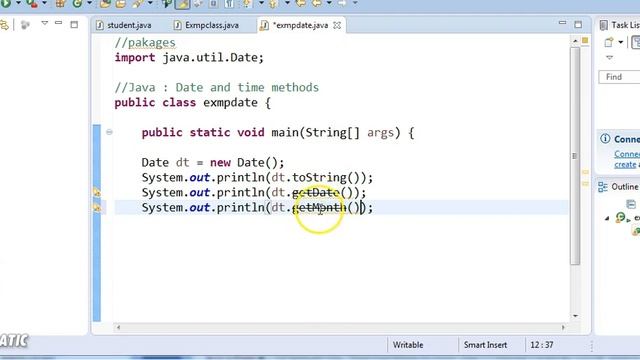Image resolution: width=640 pixels, height=360 pixels.
Task: Toggle Block Selection mode in toolbar
Action: [214, 4]
